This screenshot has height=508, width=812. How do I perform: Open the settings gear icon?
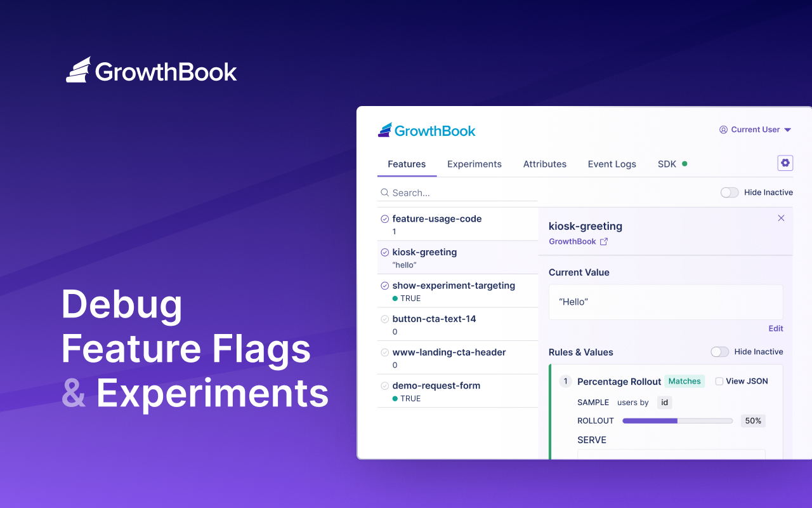pyautogui.click(x=785, y=163)
